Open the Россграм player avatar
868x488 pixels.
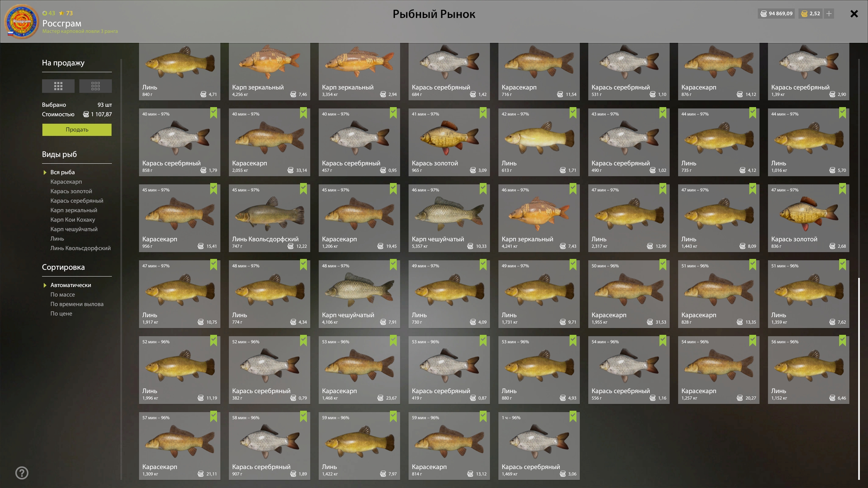coord(22,22)
